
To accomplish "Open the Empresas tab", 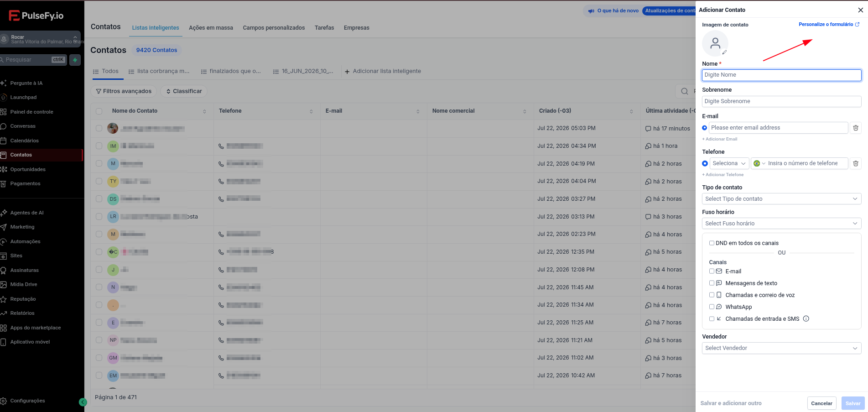I will tap(357, 28).
